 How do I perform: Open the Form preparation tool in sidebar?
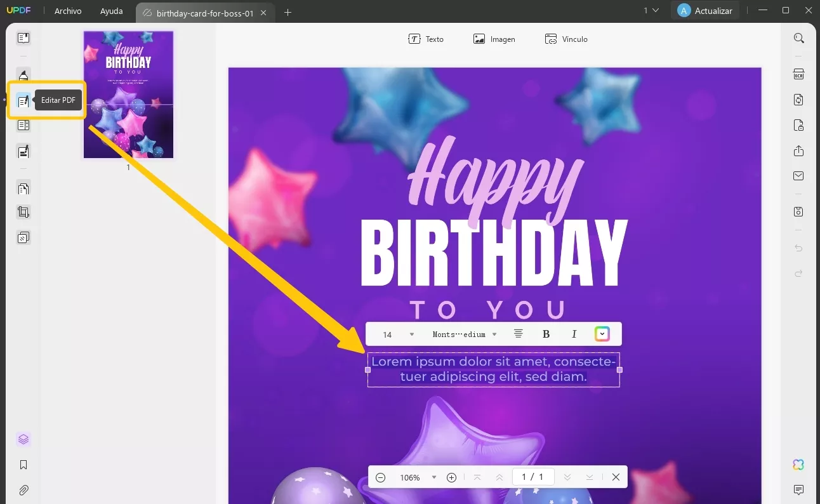pyautogui.click(x=23, y=126)
